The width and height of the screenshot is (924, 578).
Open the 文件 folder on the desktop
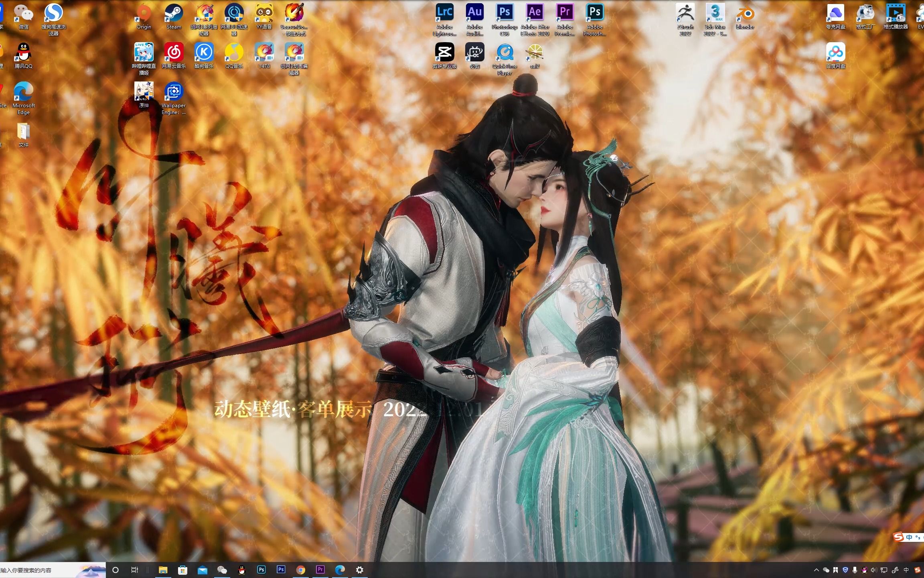(x=24, y=135)
